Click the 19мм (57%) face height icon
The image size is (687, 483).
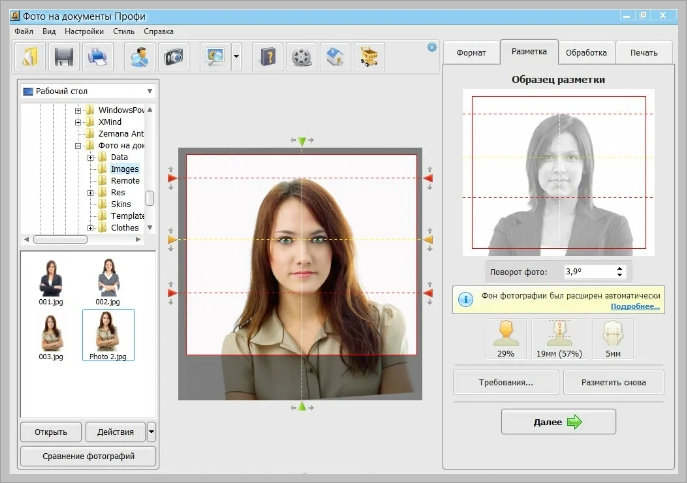pos(559,339)
